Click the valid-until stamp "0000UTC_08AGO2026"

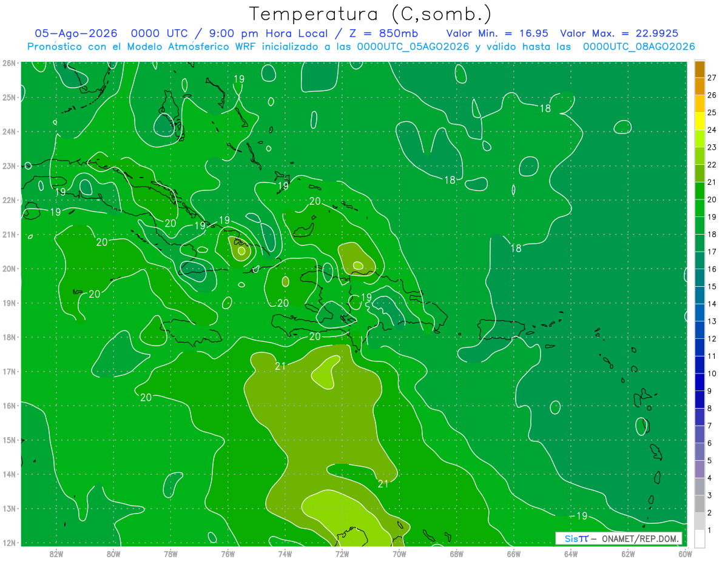click(x=639, y=47)
